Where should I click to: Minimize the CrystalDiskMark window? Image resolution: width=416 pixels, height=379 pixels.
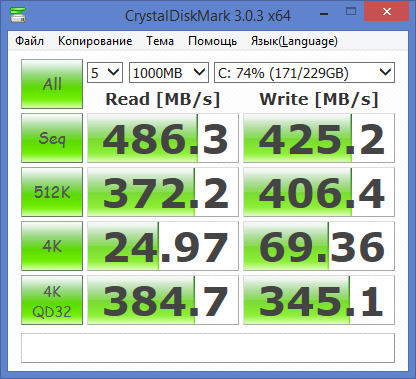(324, 13)
